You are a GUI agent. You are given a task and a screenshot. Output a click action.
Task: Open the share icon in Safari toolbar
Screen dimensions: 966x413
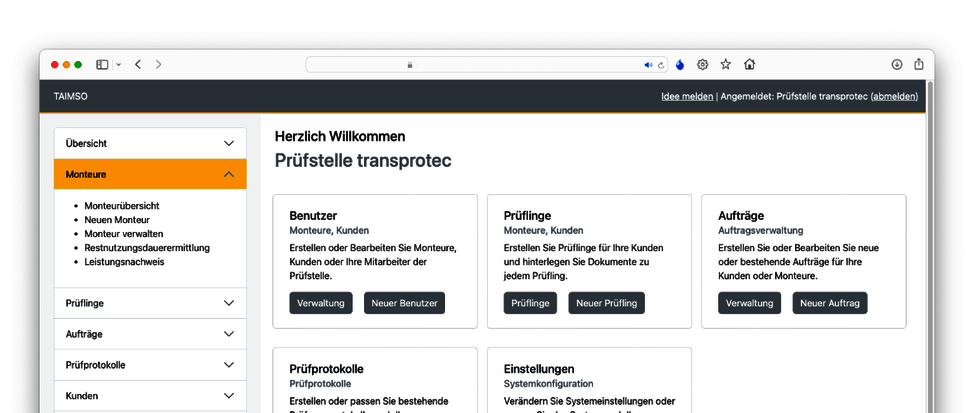click(x=919, y=64)
